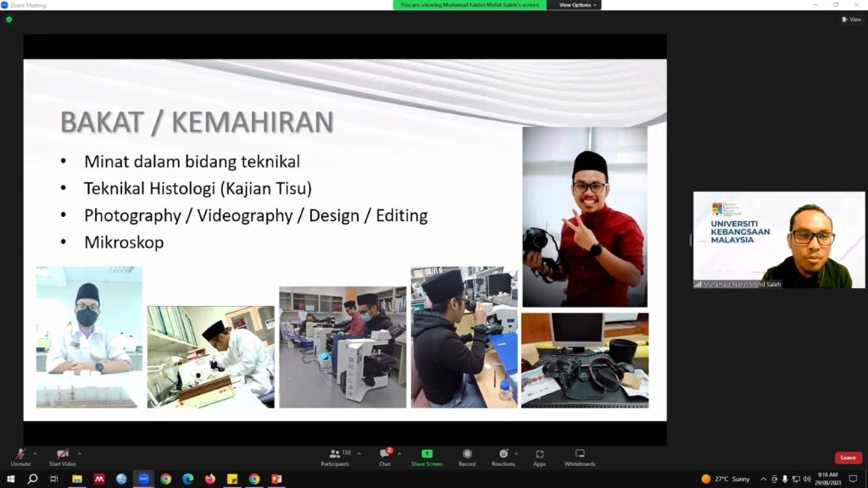Image resolution: width=868 pixels, height=488 pixels.
Task: Open the View layout menu
Action: [x=851, y=19]
